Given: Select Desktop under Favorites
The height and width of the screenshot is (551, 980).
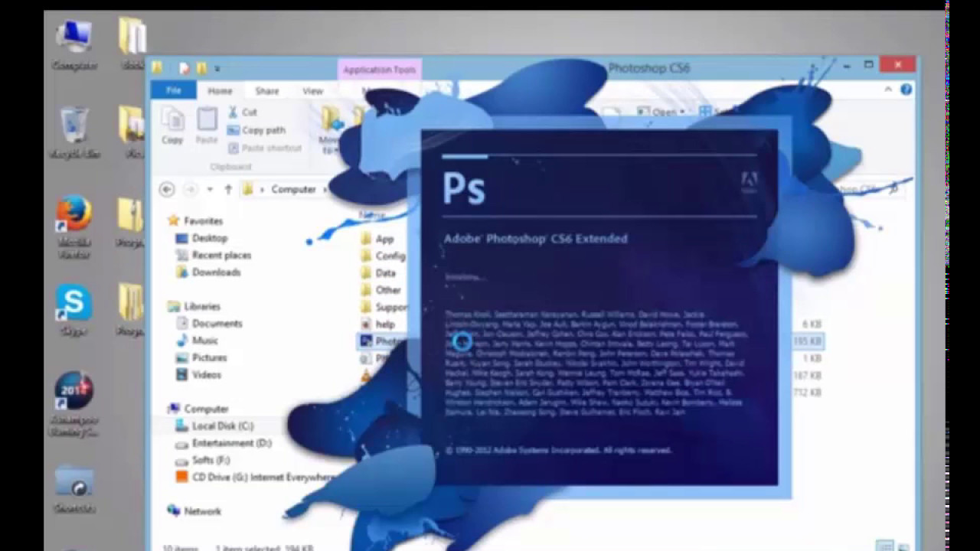Looking at the screenshot, I should (201, 238).
